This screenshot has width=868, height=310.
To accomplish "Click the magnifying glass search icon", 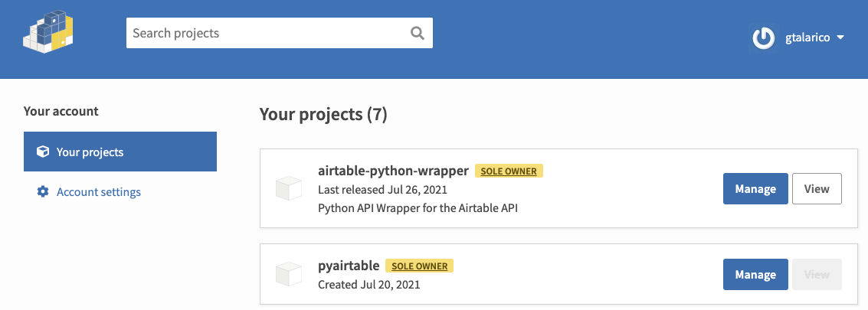I will click(x=418, y=33).
